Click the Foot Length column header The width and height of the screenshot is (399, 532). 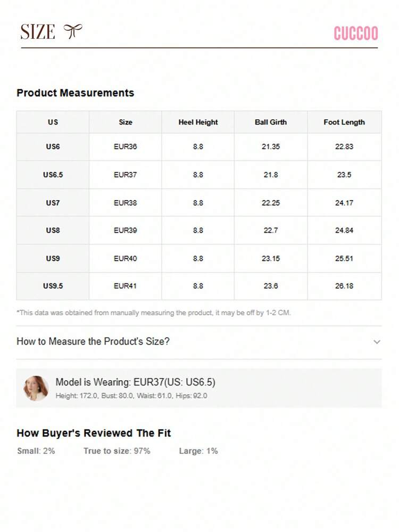coord(344,122)
